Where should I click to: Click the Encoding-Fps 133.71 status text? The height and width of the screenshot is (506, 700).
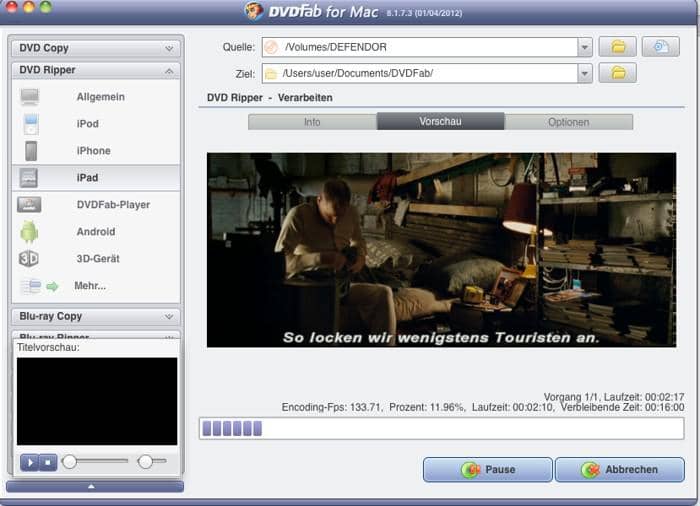pyautogui.click(x=331, y=407)
